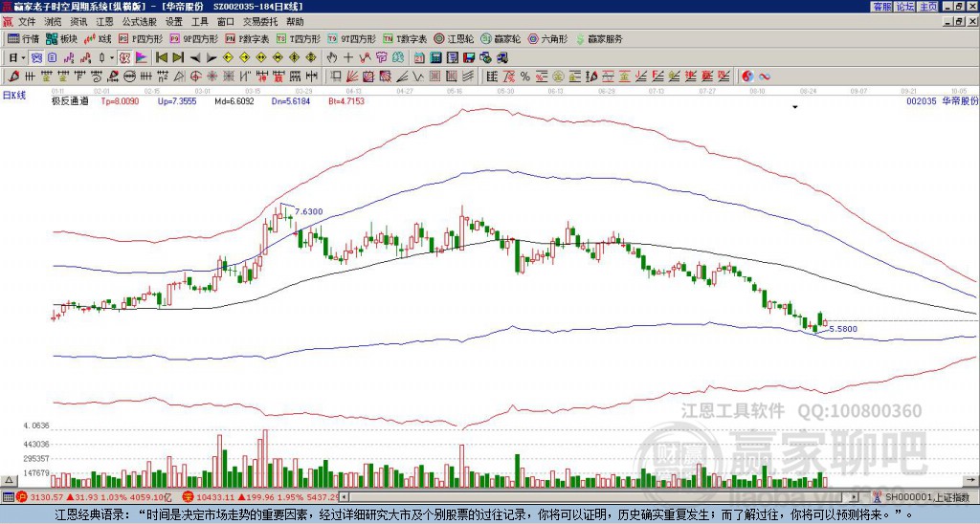The image size is (980, 524).
Task: Open the 江恩 menu
Action: coord(104,22)
